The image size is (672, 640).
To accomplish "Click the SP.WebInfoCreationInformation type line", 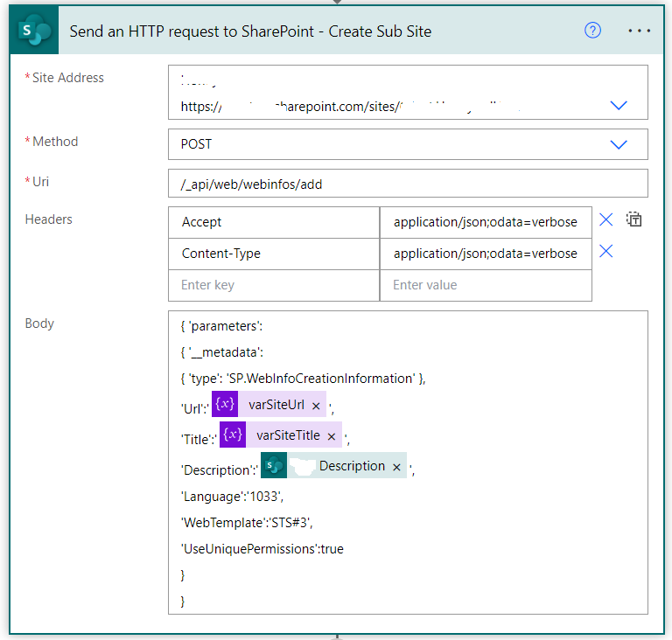I will tap(303, 379).
